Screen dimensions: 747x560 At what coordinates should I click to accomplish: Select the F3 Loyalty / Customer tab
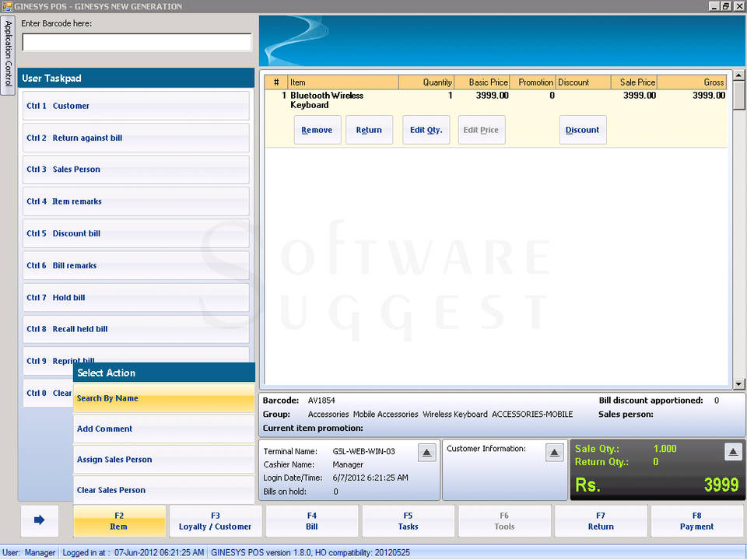pos(216,520)
